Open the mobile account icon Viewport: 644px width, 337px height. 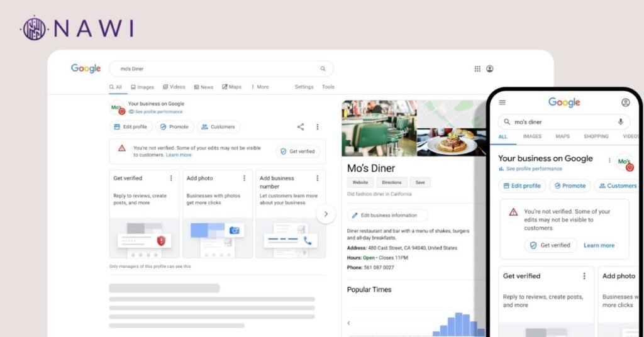coord(626,102)
